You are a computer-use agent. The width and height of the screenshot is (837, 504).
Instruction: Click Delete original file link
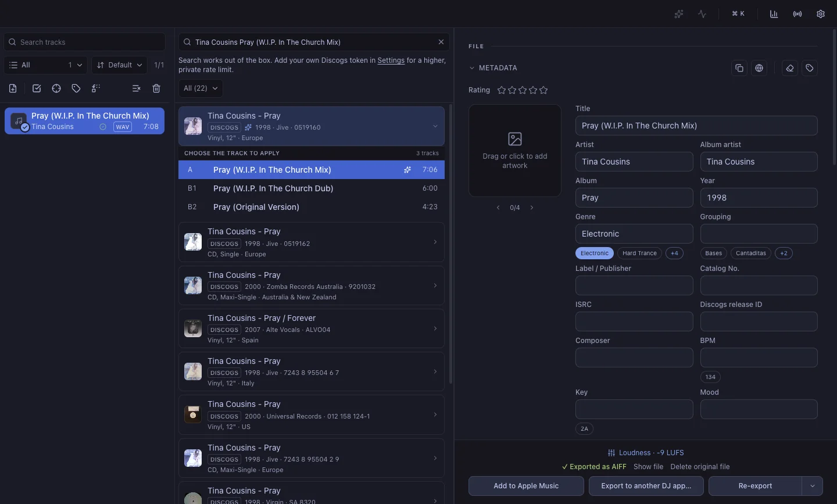click(x=700, y=467)
